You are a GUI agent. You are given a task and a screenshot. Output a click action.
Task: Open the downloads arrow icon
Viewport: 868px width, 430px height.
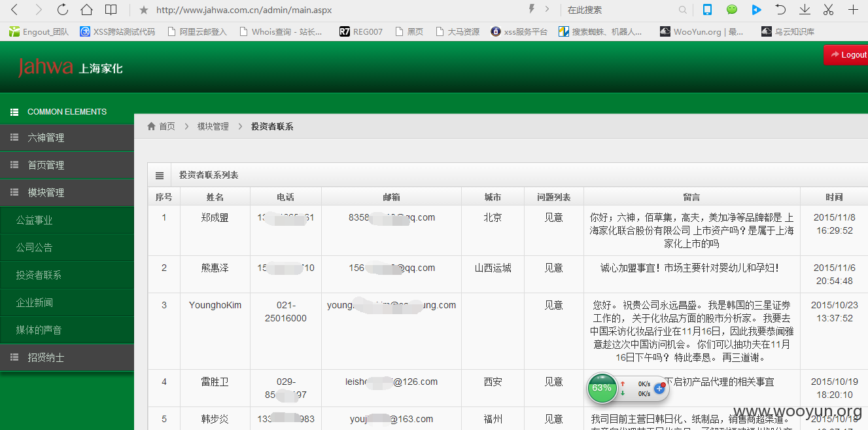(805, 10)
